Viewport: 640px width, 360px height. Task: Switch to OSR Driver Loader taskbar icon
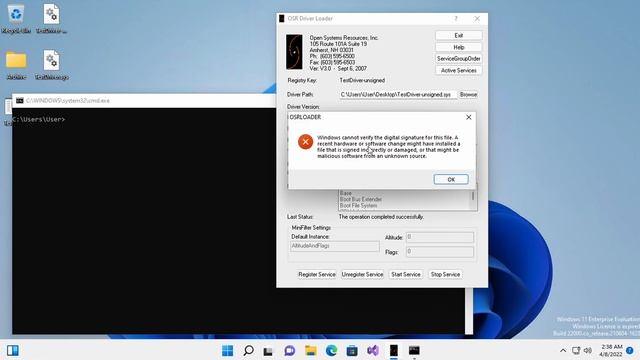pos(393,350)
